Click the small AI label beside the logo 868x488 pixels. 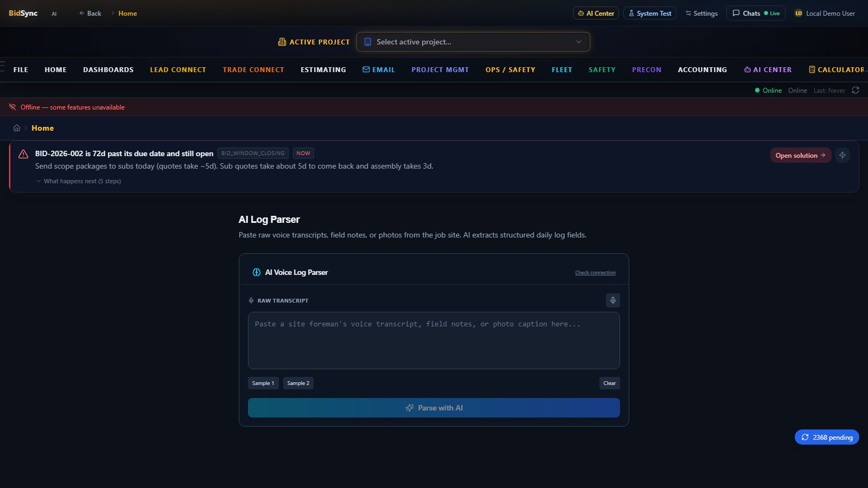[54, 14]
